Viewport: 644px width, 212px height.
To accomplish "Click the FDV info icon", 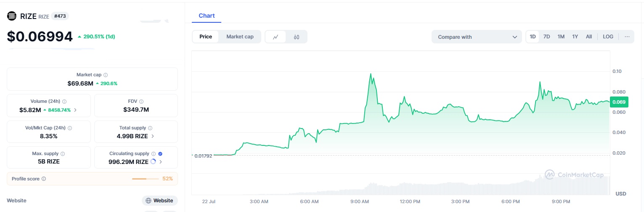I will (141, 102).
